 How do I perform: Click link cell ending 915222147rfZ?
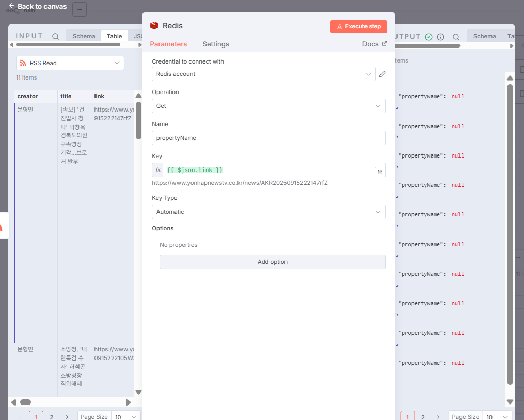pos(114,114)
